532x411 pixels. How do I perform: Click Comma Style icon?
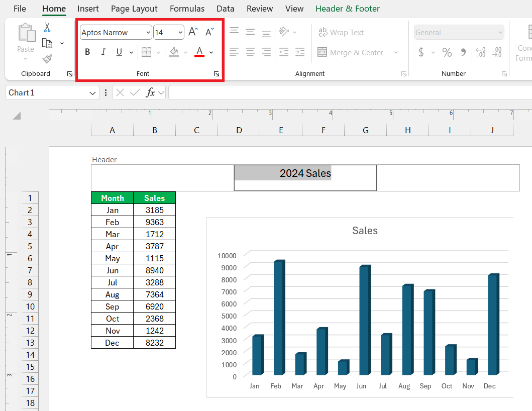(x=463, y=52)
